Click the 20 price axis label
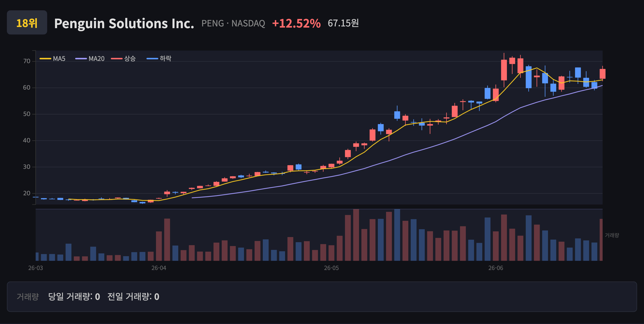This screenshot has height=324, width=644. [27, 193]
